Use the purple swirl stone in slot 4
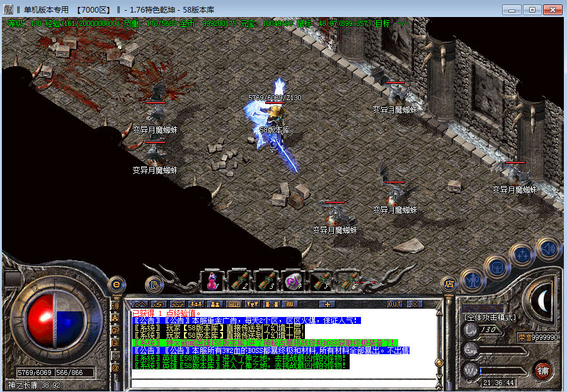The image size is (567, 392). [294, 281]
